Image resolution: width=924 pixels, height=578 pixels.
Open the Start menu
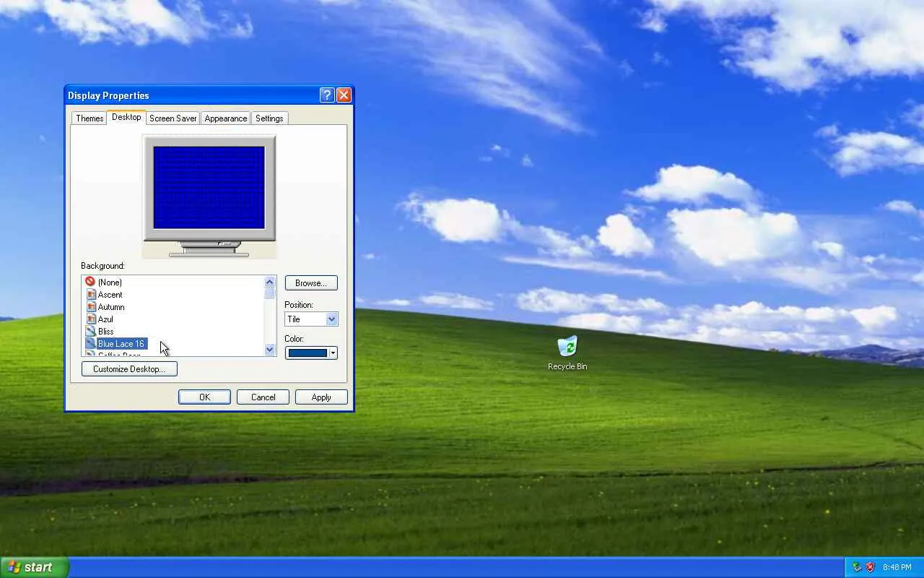coord(35,567)
